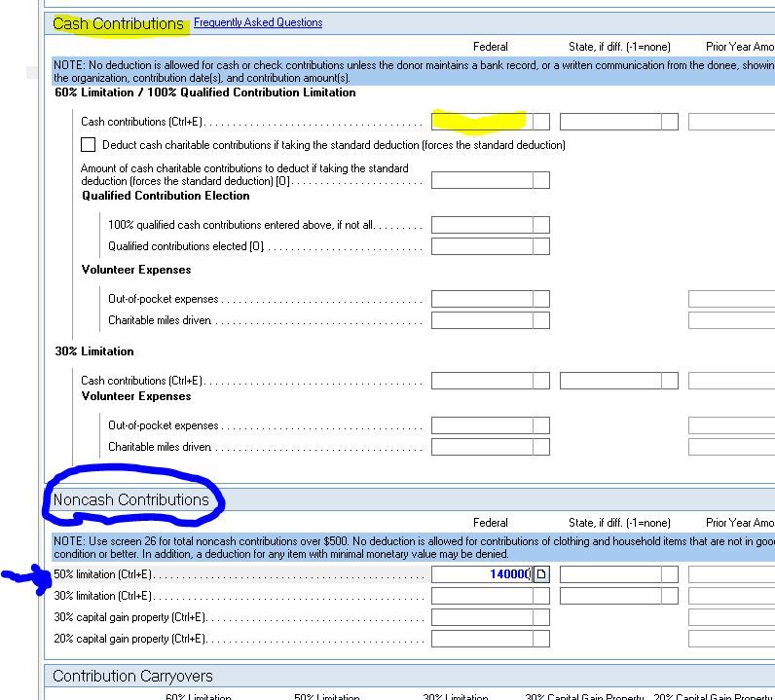
Task: Click the 100% qualified cash contributions field
Action: [x=481, y=225]
